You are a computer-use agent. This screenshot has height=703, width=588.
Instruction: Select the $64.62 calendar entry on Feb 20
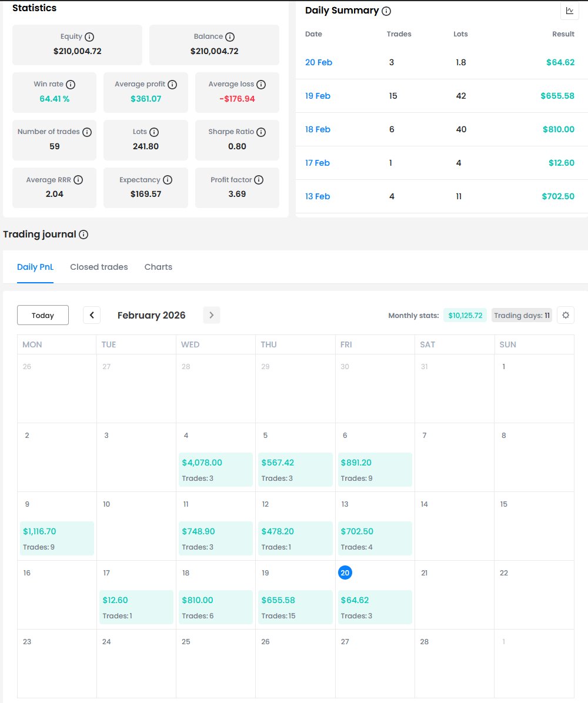click(375, 608)
